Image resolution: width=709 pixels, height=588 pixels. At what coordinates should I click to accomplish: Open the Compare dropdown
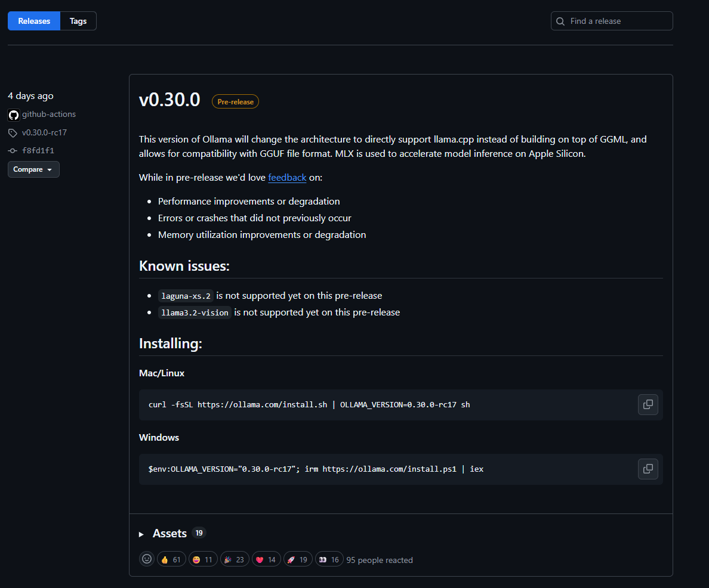coord(33,169)
